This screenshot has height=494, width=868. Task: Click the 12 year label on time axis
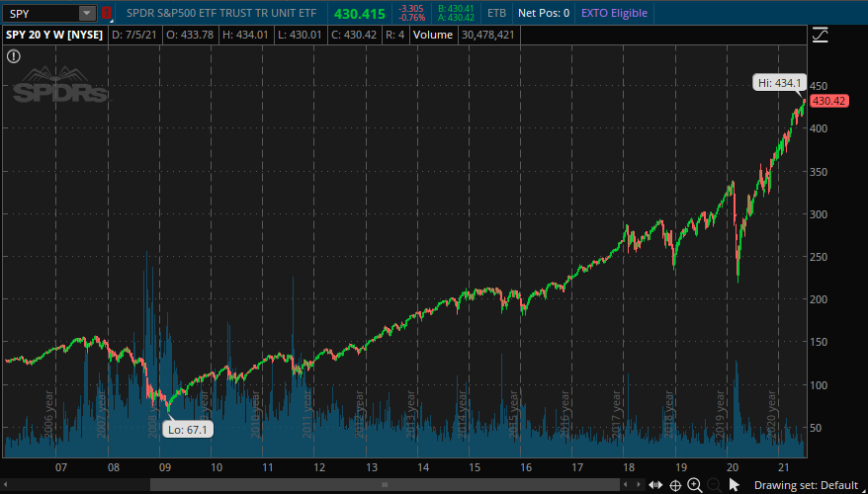(319, 467)
